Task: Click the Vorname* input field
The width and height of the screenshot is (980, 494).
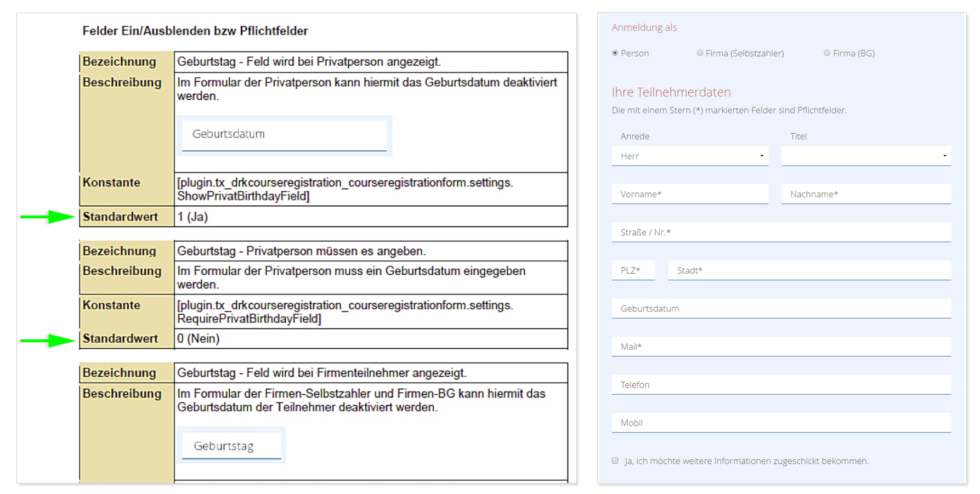Action: 690,194
